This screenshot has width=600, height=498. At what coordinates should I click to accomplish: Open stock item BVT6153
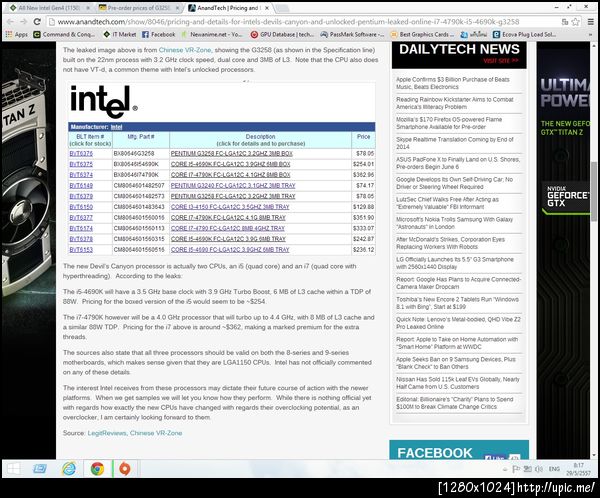tap(81, 250)
